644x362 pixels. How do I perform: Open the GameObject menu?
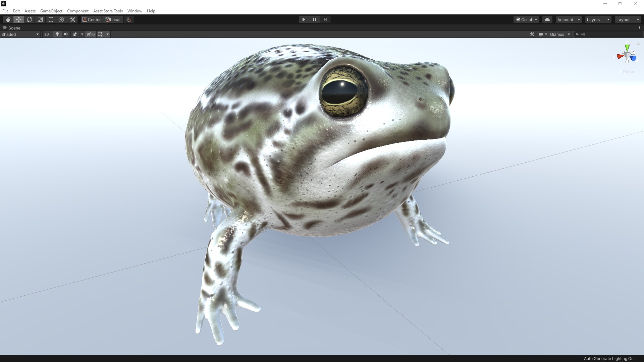[51, 11]
